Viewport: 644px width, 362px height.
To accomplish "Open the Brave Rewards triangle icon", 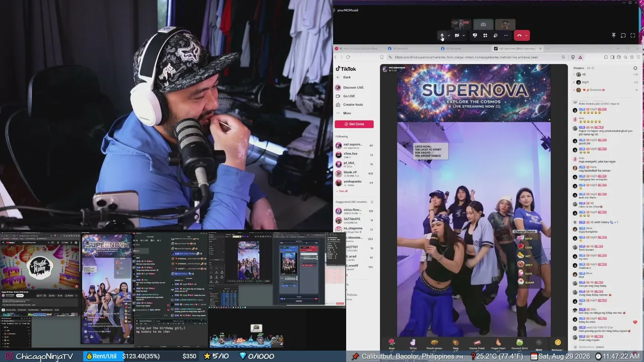I will tap(580, 57).
